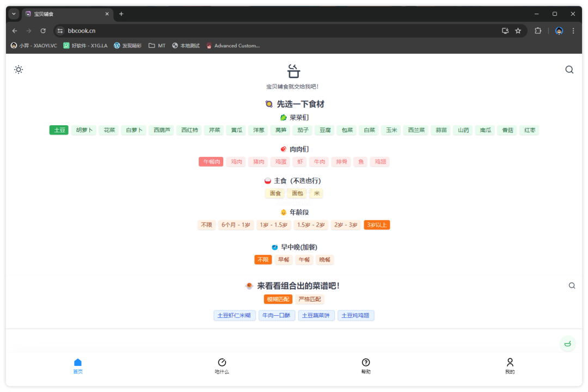Screen dimensions: 588x392
Task: Select age range 6个月 - 1岁
Action: (x=236, y=225)
